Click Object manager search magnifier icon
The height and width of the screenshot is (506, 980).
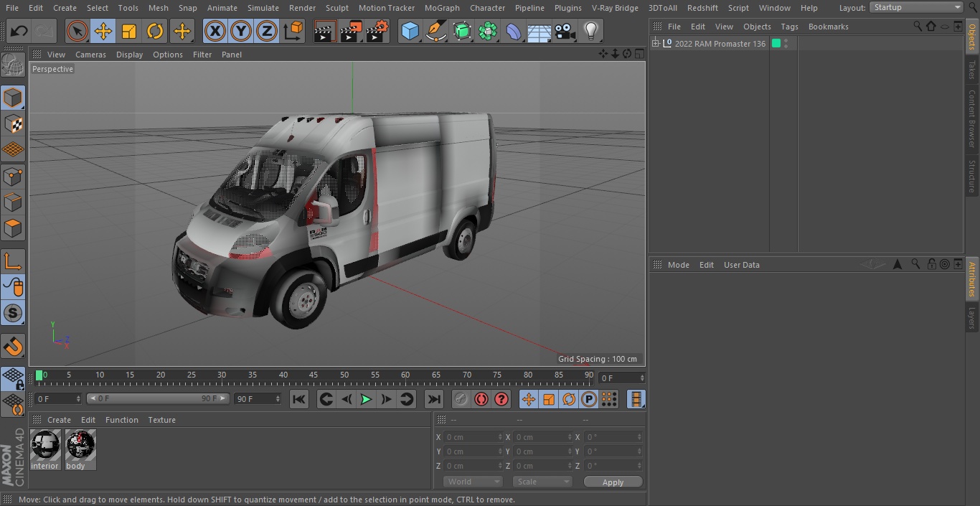coord(917,26)
